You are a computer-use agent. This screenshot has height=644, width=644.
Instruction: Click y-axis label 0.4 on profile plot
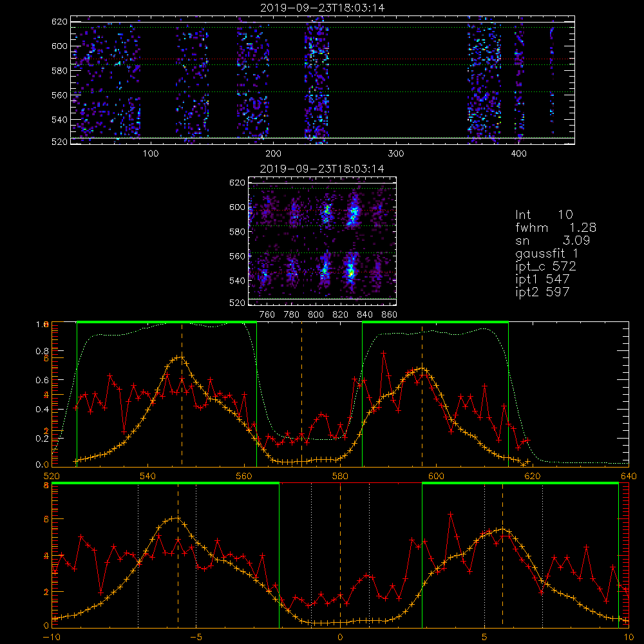[42, 410]
